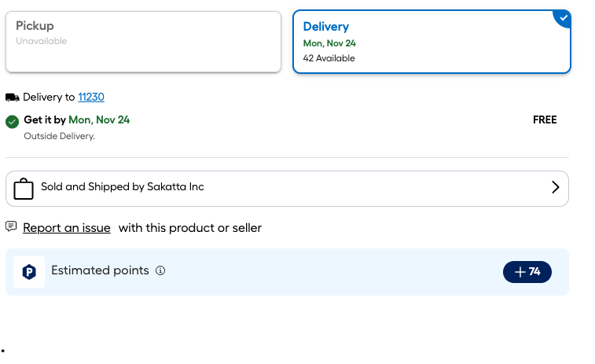Click the Mon, Nov 24 date in Delivery card

(x=329, y=43)
